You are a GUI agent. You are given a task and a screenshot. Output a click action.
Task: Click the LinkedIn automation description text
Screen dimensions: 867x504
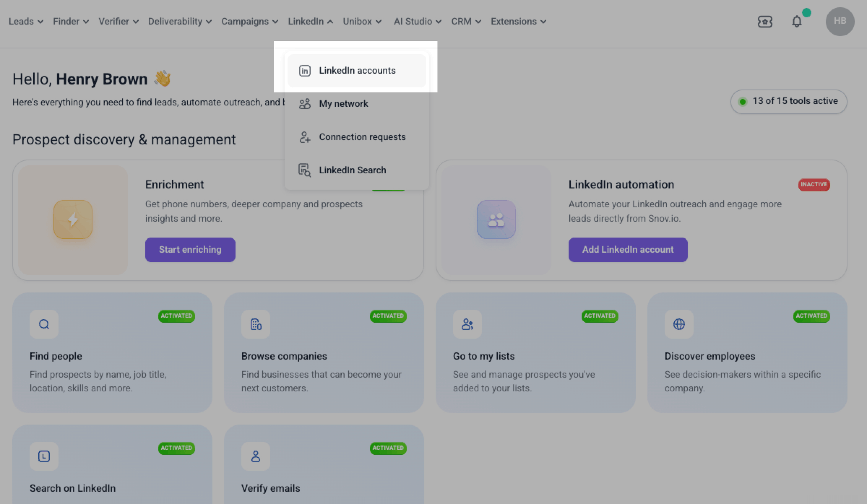[x=675, y=211]
